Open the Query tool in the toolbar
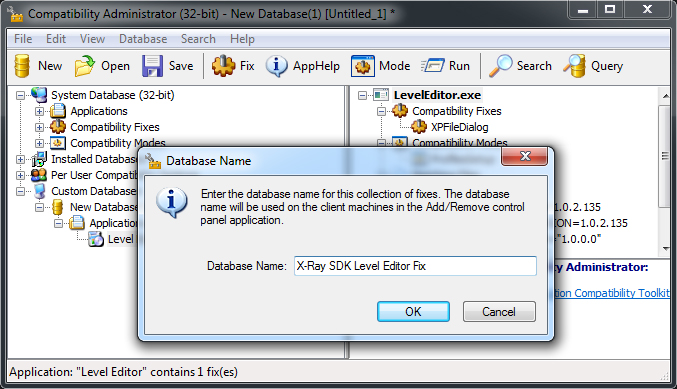The height and width of the screenshot is (389, 677). point(575,66)
